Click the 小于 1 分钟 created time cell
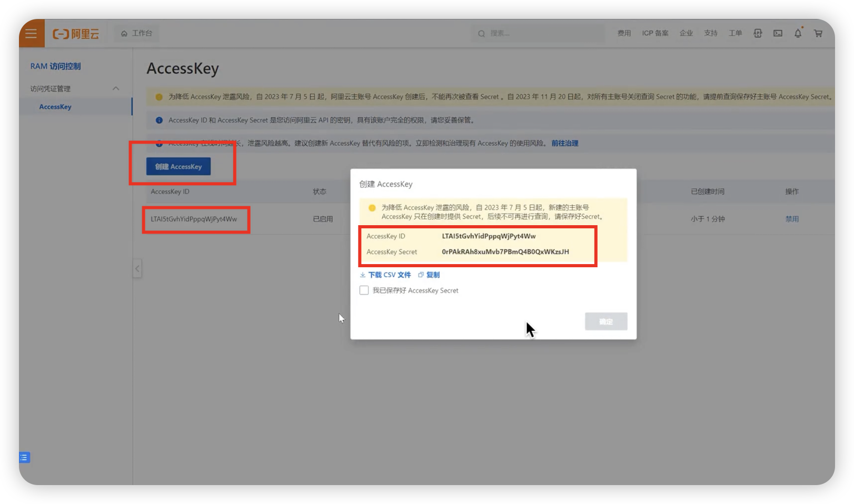Viewport: 854px width, 504px height. [708, 219]
